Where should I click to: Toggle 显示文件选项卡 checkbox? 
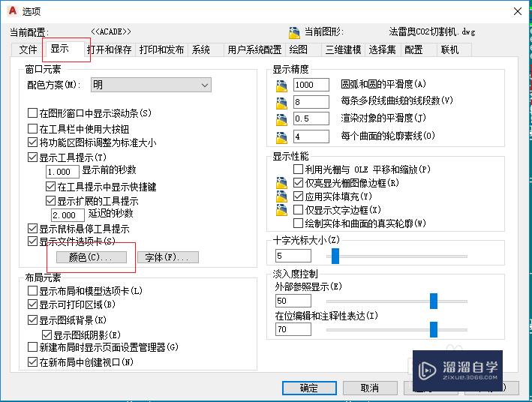coord(32,241)
